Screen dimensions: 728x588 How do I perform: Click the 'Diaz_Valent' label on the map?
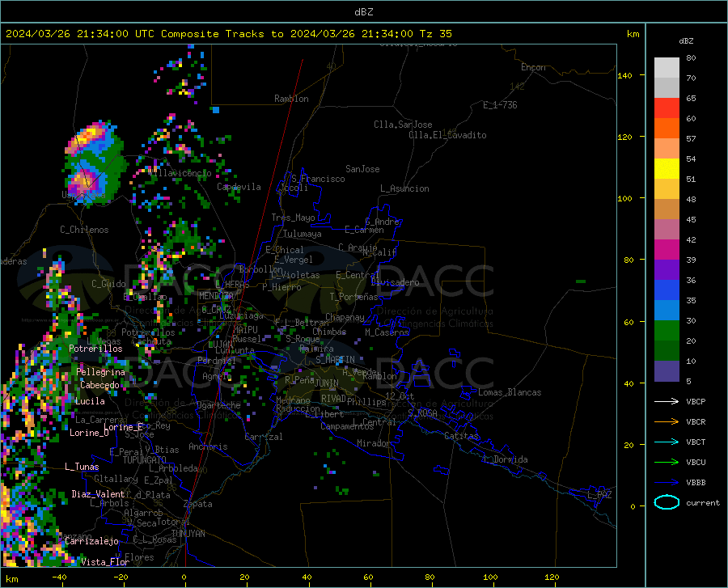click(98, 494)
